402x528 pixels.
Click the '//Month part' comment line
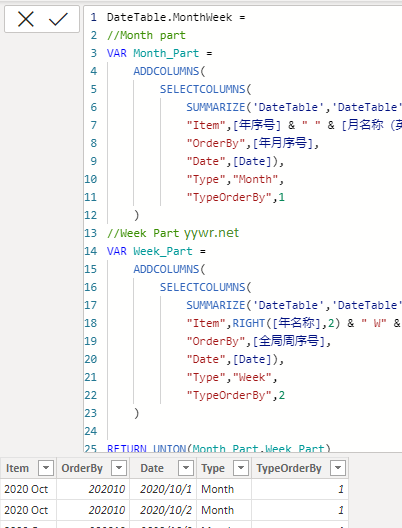point(146,35)
